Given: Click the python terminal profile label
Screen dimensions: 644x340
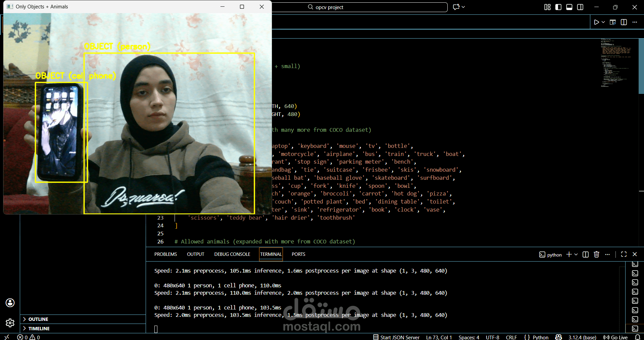Looking at the screenshot, I should (550, 255).
